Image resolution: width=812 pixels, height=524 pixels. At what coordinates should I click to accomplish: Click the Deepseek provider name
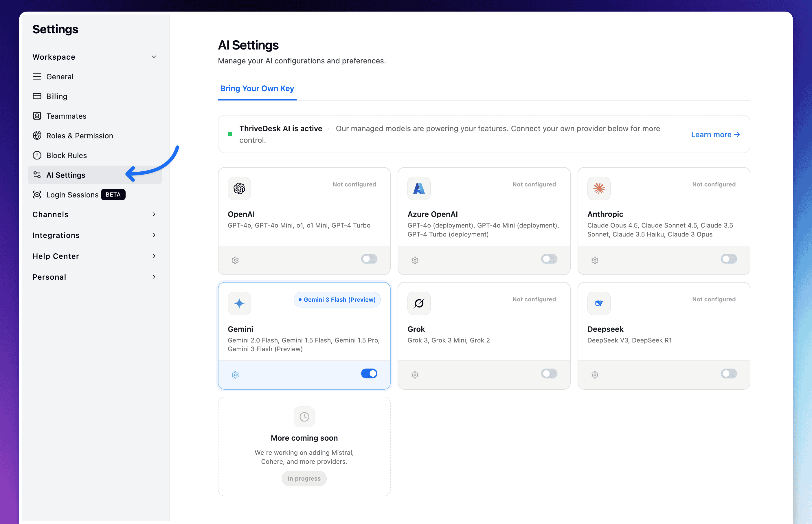605,329
